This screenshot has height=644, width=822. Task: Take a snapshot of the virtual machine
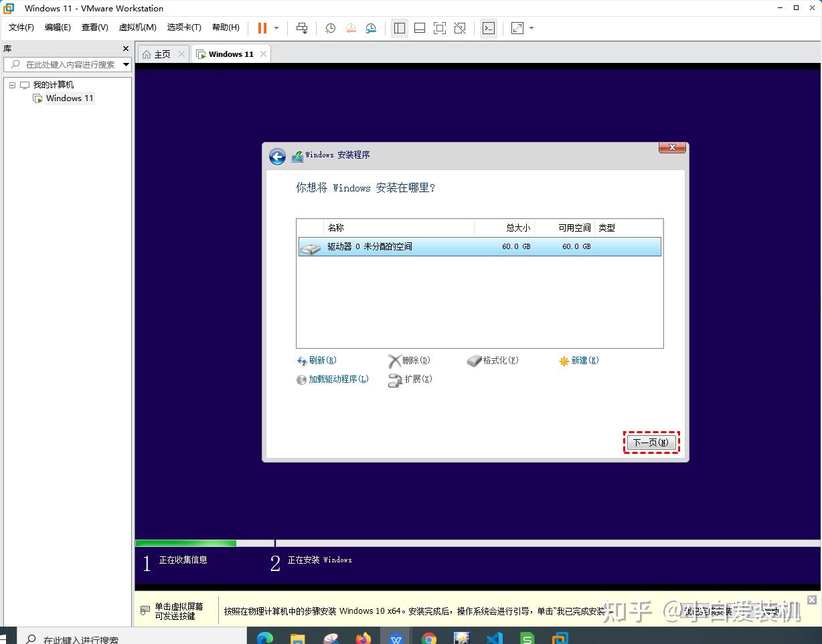point(329,28)
